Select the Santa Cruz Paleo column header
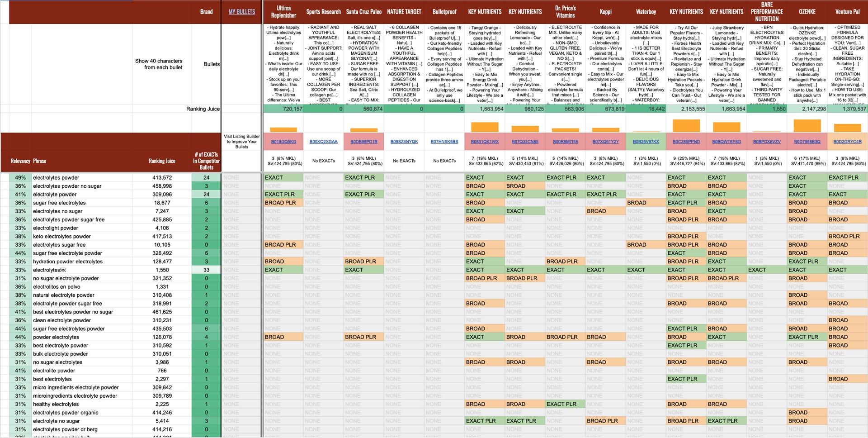This screenshot has width=868, height=438. point(364,12)
